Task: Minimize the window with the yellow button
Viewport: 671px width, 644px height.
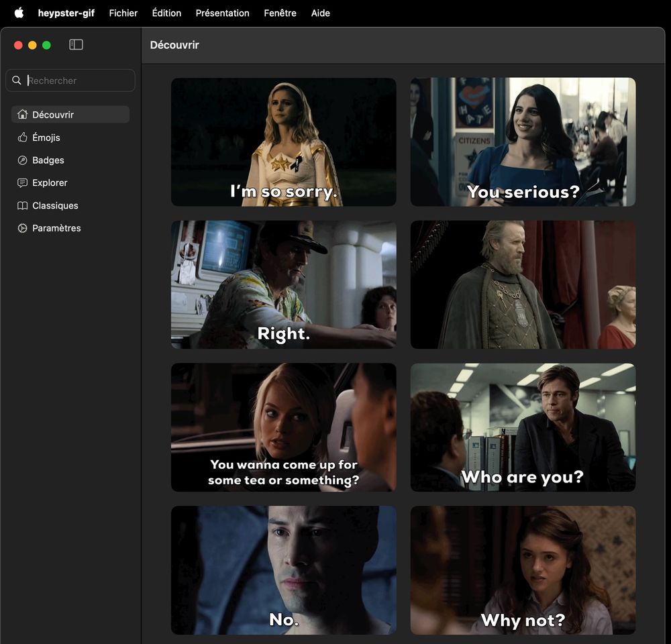Action: tap(32, 45)
